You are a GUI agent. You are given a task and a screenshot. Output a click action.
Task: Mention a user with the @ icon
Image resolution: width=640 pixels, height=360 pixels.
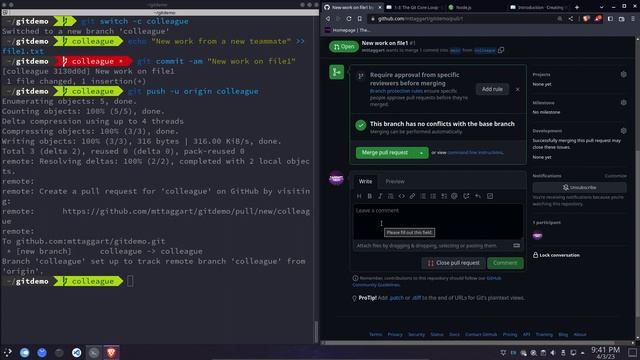click(x=454, y=196)
